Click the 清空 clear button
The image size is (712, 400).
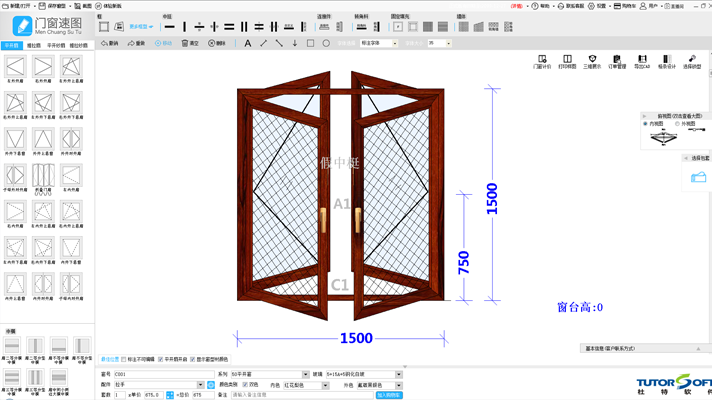(x=190, y=44)
